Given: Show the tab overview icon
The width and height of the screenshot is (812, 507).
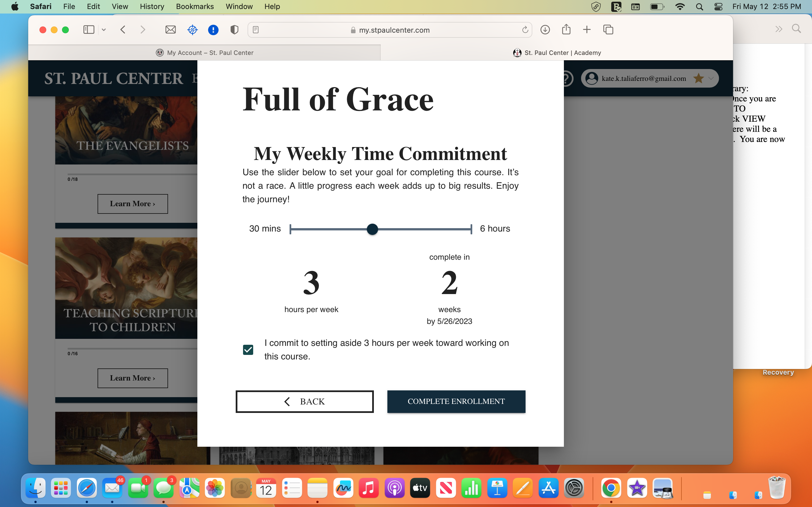Looking at the screenshot, I should (608, 30).
